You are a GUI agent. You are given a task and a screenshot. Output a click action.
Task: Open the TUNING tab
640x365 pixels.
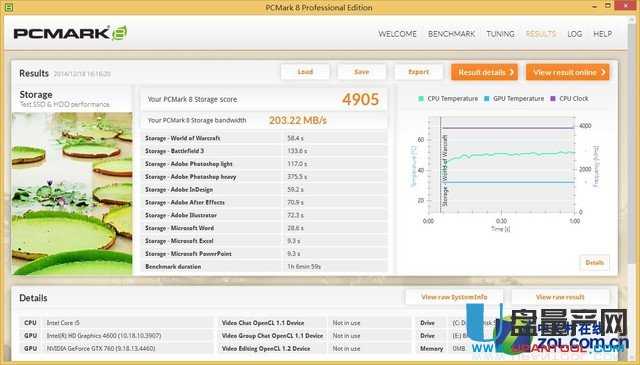500,34
